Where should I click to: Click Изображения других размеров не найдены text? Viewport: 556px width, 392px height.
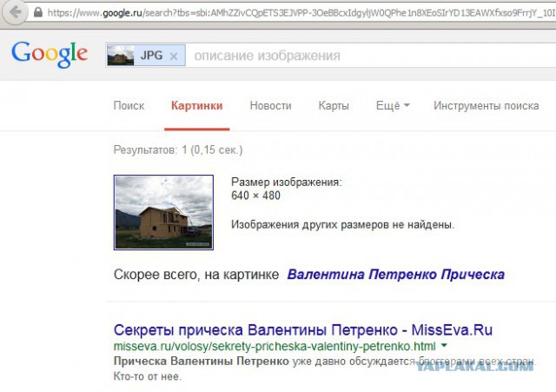pyautogui.click(x=342, y=224)
